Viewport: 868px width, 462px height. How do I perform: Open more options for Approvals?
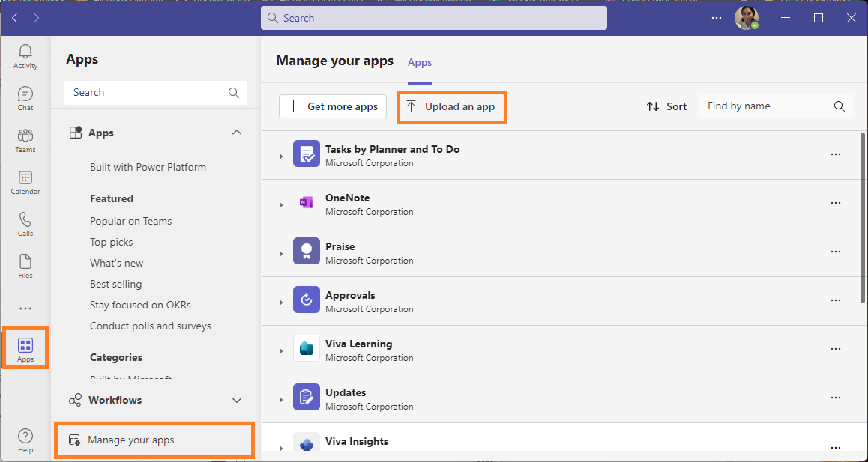(836, 300)
